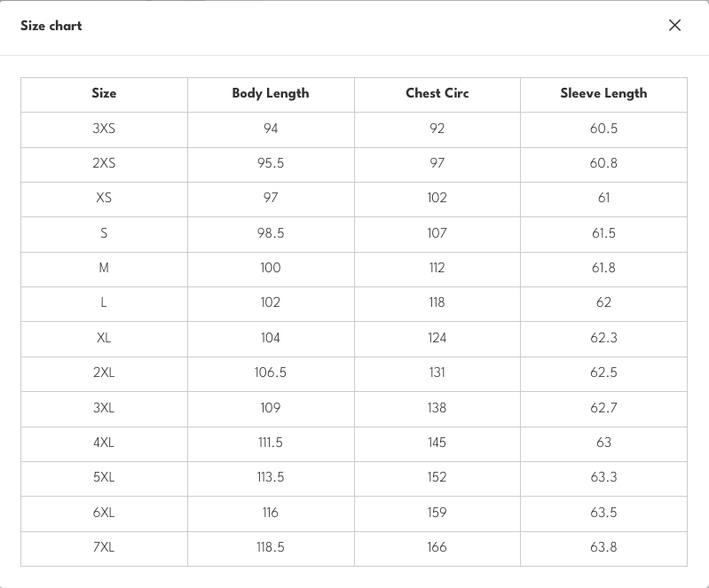The width and height of the screenshot is (709, 588).
Task: Select the XL size row label
Action: (104, 338)
